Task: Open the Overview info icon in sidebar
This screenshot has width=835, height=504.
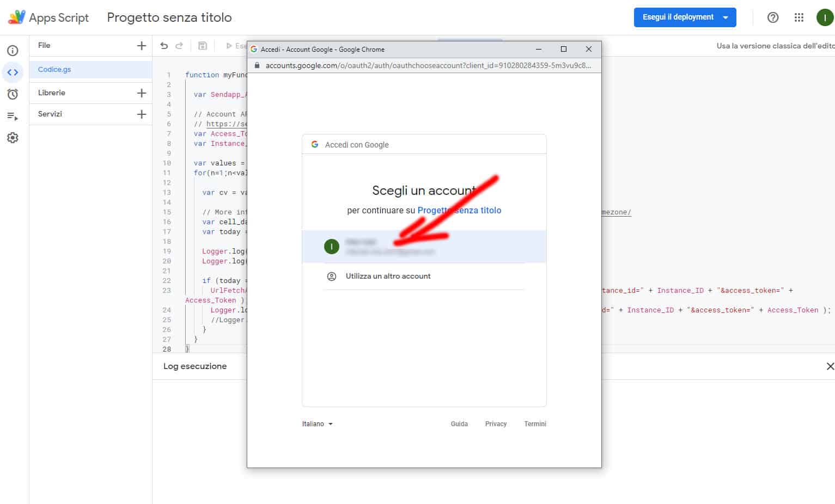Action: (13, 51)
